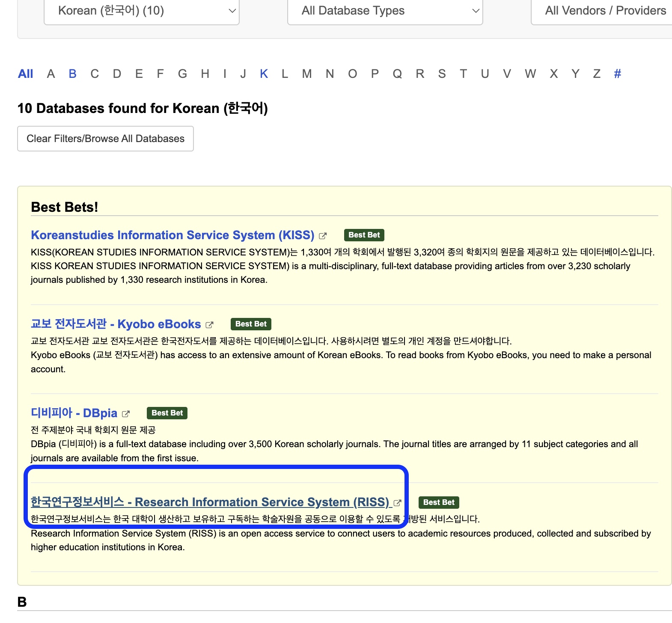Filter databases by letter Z
Screen dimensions: 672x623
coord(597,74)
